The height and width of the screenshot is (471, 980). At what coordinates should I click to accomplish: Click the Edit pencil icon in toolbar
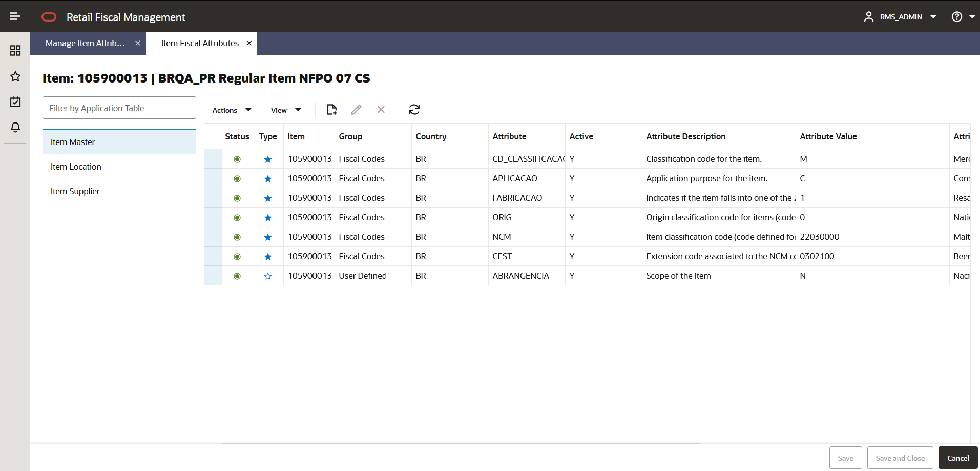(357, 110)
